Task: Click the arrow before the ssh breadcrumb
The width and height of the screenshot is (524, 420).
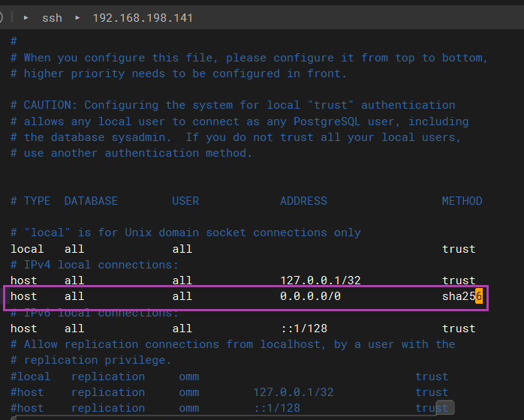Action: 26,18
